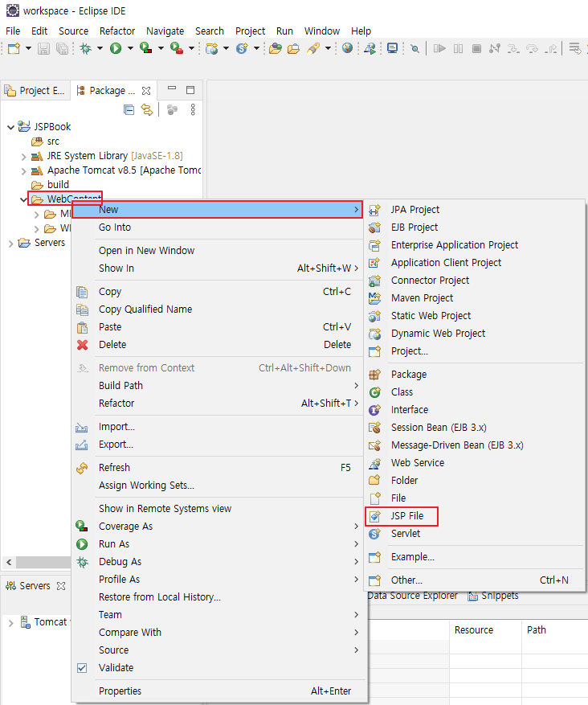Image resolution: width=588 pixels, height=705 pixels.
Task: Toggle the Validate checkbox in the context menu
Action: 82,668
